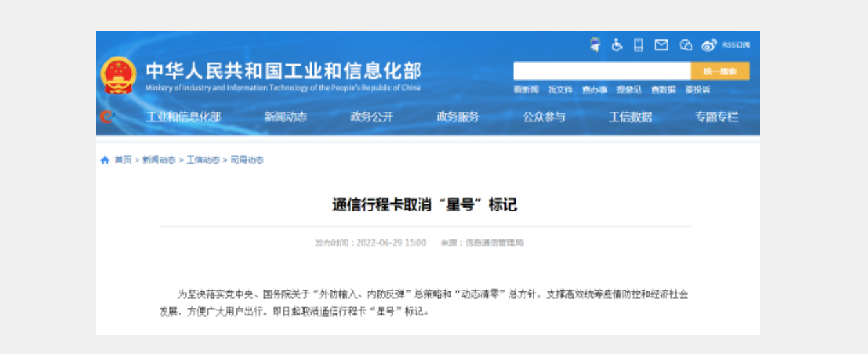Open the 要投诉 quick link
The width and height of the screenshot is (868, 354).
tap(697, 90)
